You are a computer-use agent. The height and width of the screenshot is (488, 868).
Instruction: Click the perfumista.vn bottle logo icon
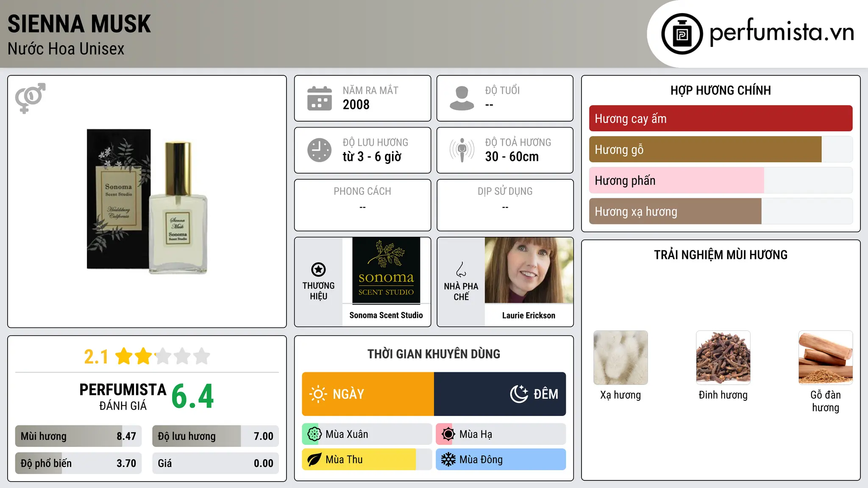(682, 34)
